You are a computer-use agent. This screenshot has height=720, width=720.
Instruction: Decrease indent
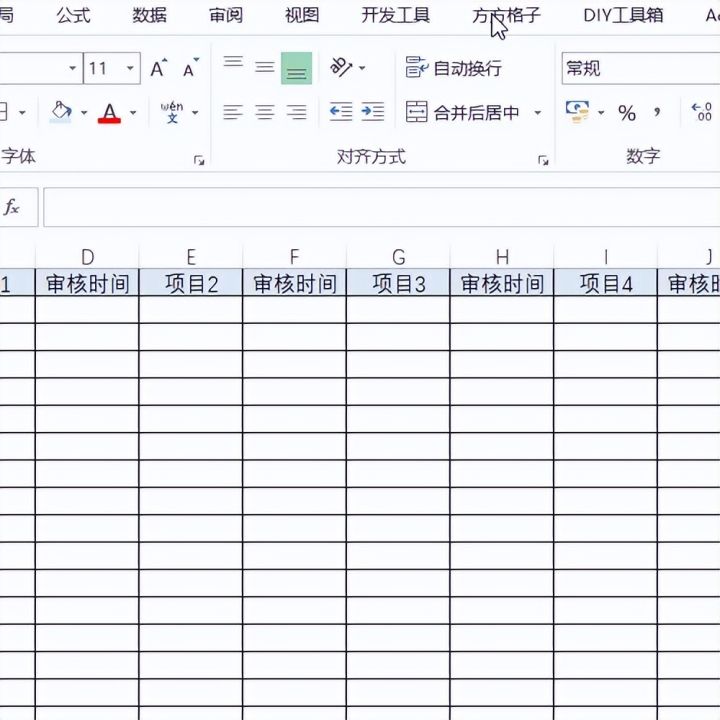coord(341,112)
